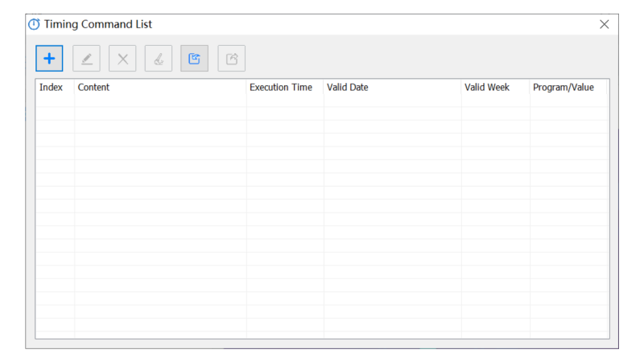Click the export toolbar button
The image size is (644, 362).
pos(232,58)
